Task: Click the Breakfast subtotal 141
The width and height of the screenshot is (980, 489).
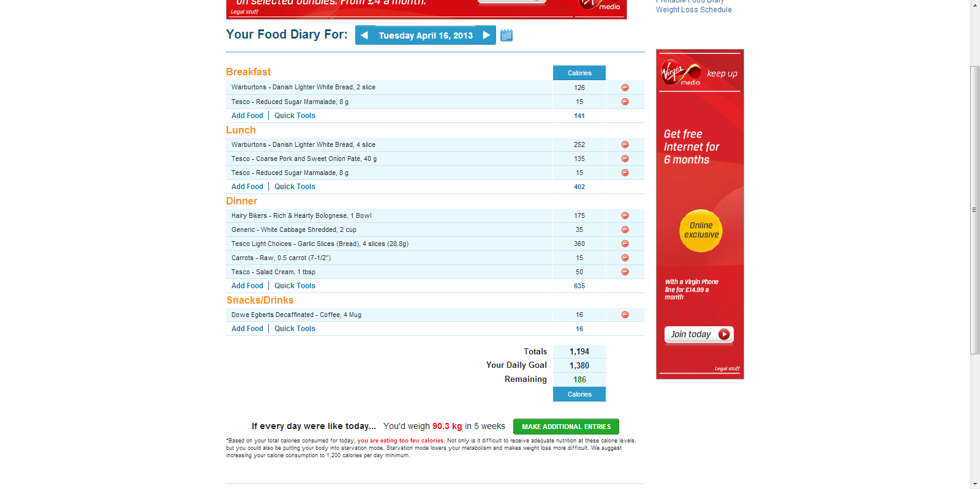Action: tap(579, 116)
